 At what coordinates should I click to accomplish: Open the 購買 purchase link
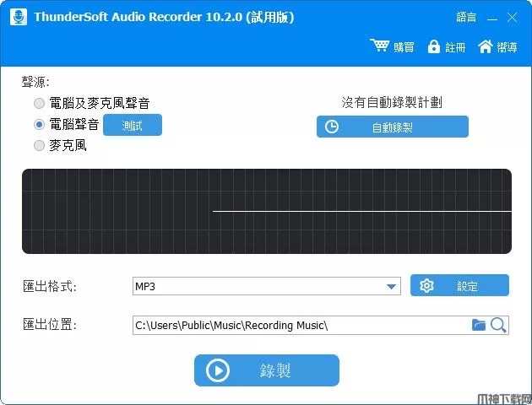coord(404,47)
